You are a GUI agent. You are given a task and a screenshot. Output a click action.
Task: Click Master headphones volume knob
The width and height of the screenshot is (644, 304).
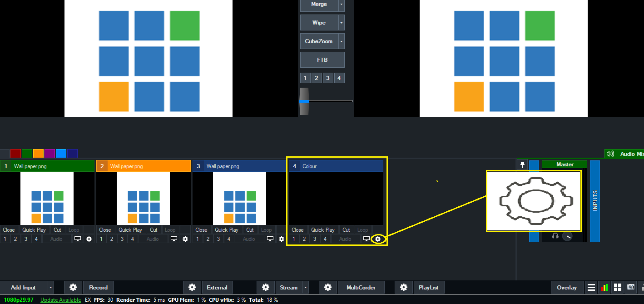point(566,236)
